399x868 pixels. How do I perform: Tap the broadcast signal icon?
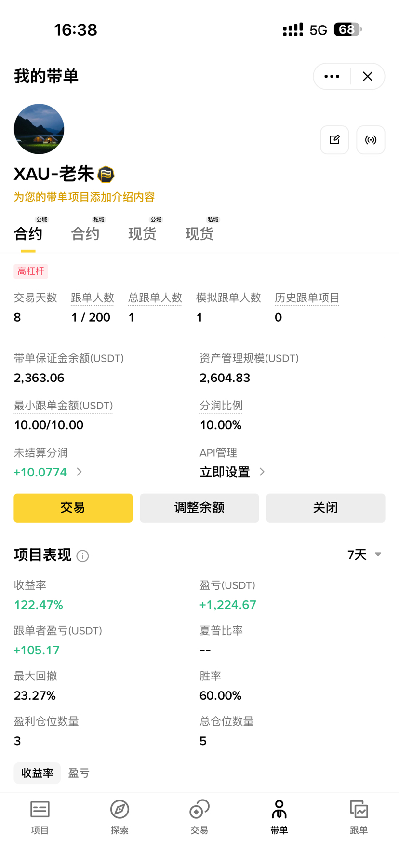[371, 140]
